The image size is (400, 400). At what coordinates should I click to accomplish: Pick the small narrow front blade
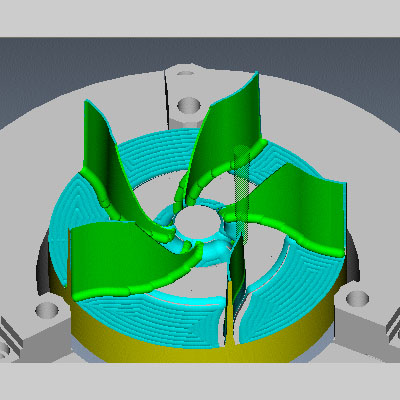click(x=238, y=267)
